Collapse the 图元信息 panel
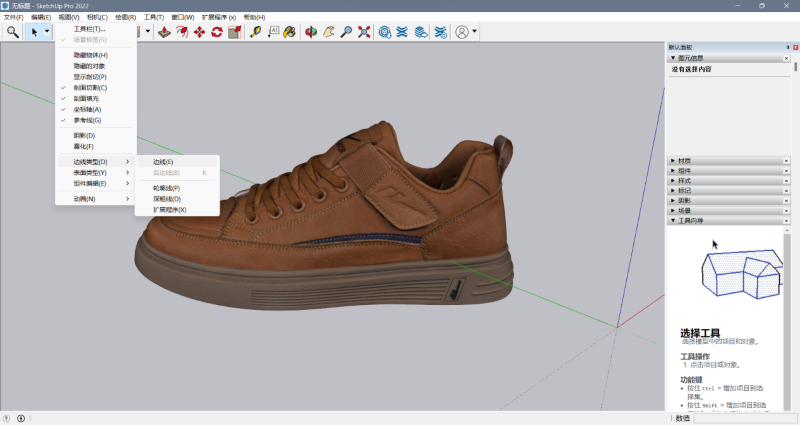 coord(673,58)
